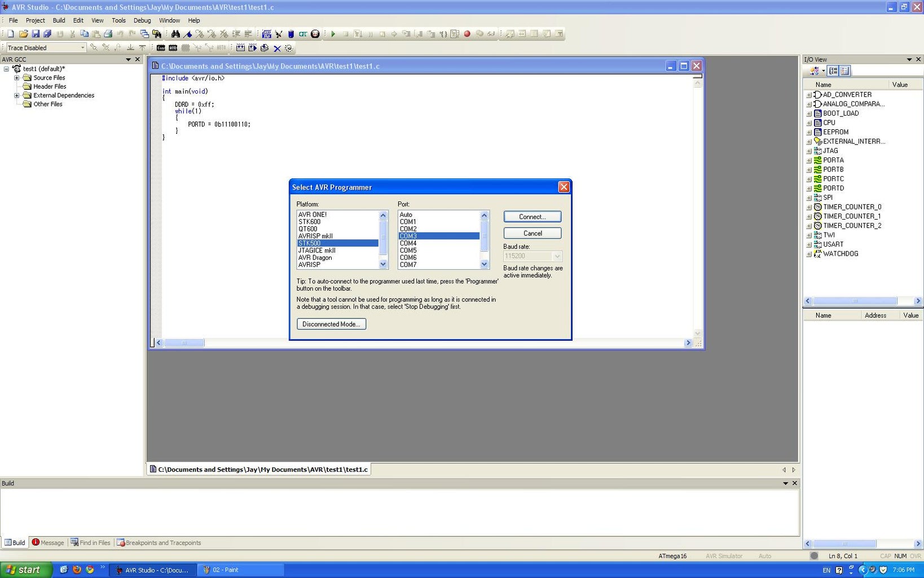The width and height of the screenshot is (924, 578).
Task: Click the Save file icon
Action: coord(37,34)
